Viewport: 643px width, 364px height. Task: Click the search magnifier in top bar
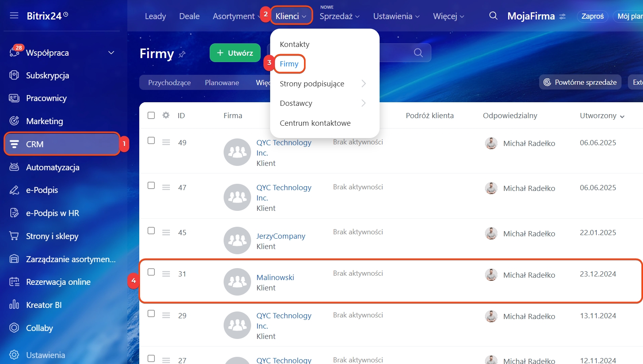pos(493,16)
